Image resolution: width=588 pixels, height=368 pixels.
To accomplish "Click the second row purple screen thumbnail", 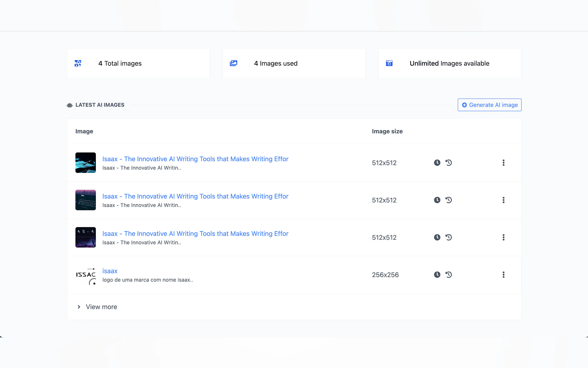I will coord(86,200).
